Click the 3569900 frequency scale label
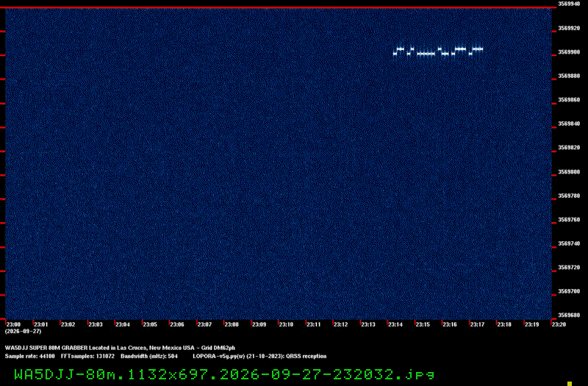The width and height of the screenshot is (588, 386). click(569, 52)
